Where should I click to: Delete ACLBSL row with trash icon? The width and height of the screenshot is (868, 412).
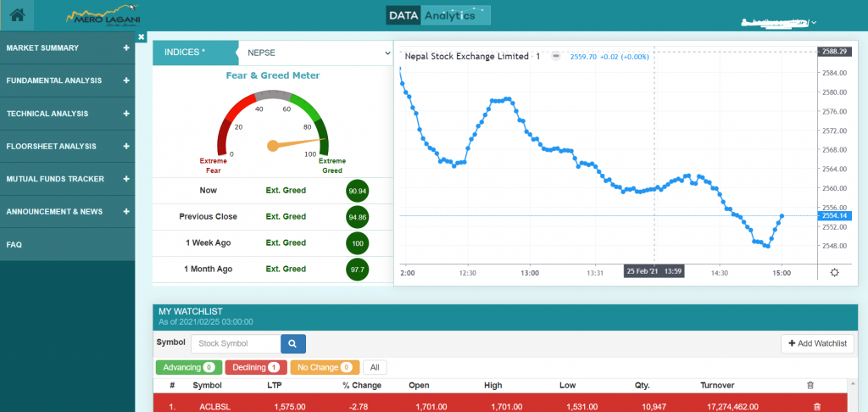pos(816,407)
